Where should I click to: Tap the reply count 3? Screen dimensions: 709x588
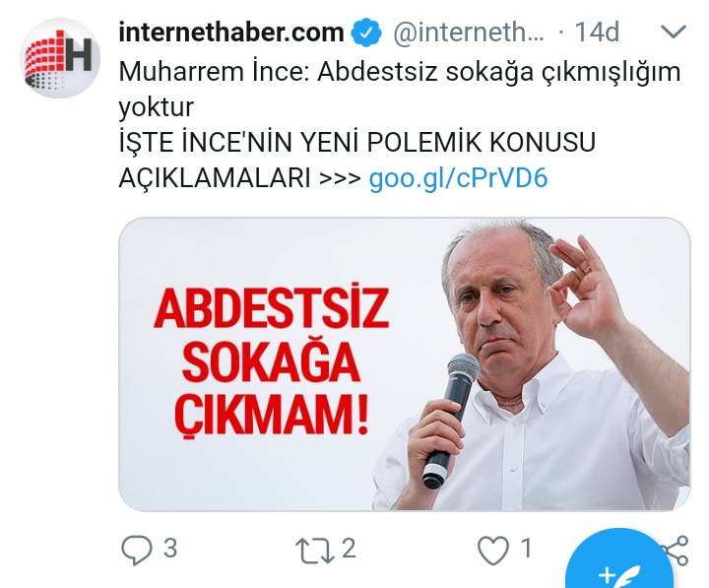pos(170,549)
